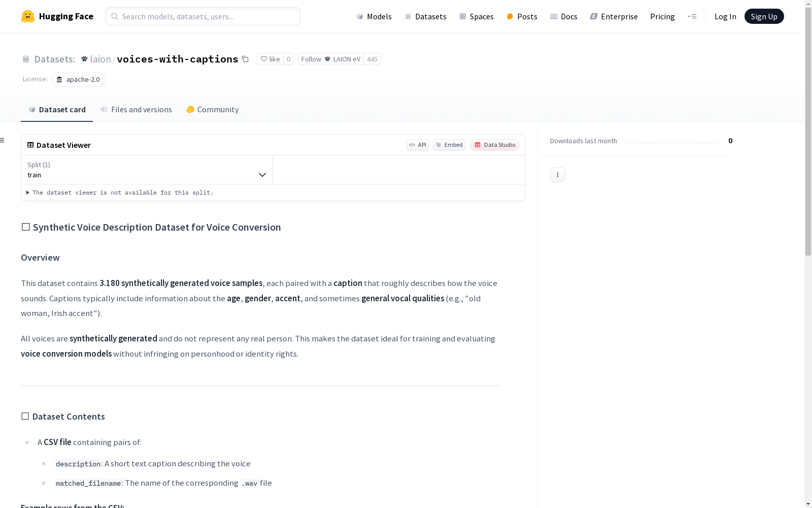Open the Community tab
812x508 pixels.
point(213,109)
